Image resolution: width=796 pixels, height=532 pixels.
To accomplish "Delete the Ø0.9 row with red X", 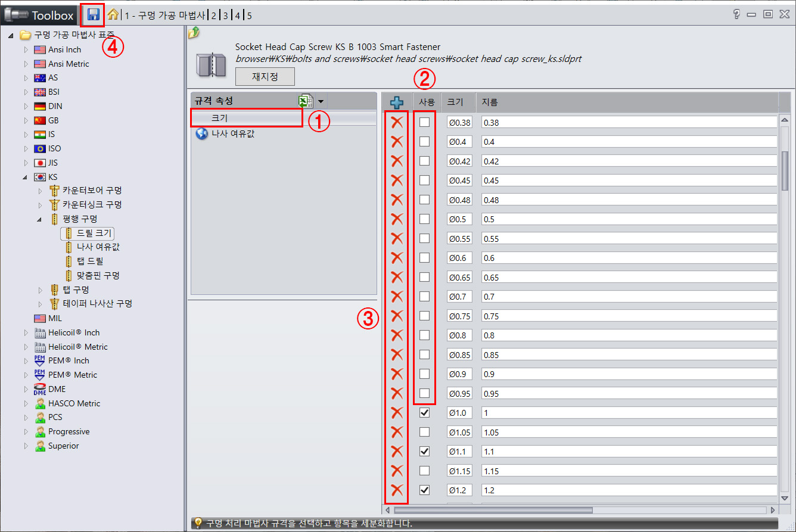I will 397,374.
